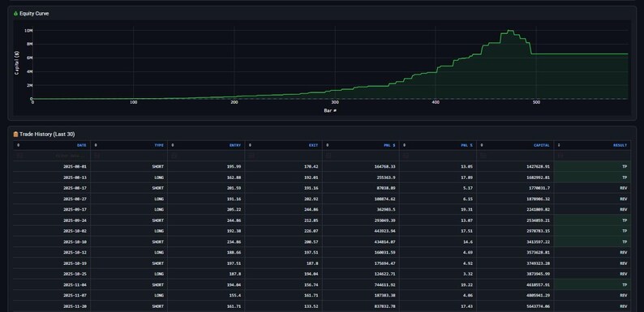
Task: Click the sort arrows in PNL % header
Action: coord(405,145)
